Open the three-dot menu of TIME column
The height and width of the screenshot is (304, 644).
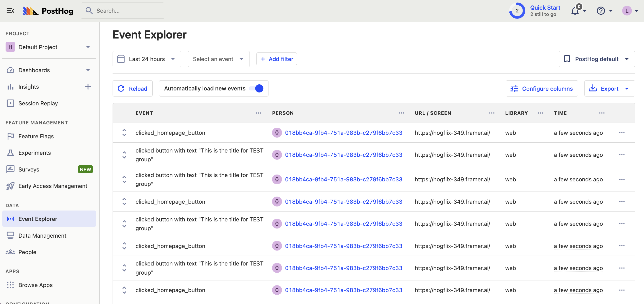point(602,113)
